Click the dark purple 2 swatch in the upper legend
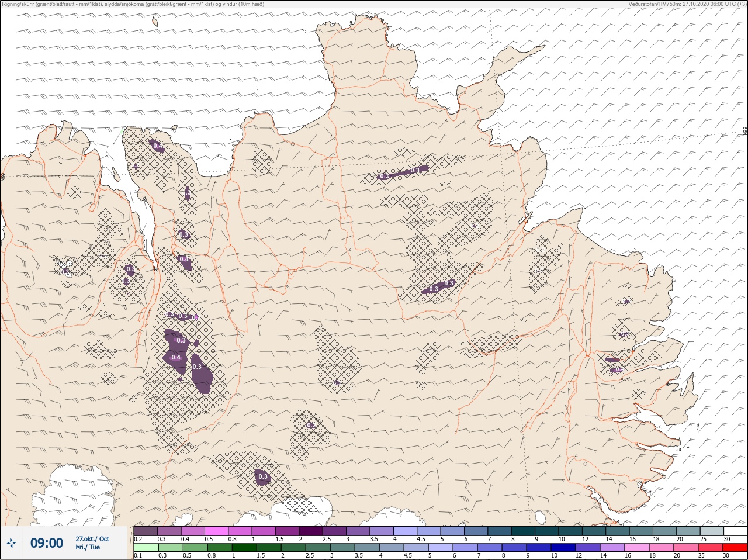Screen dimensions: 748x560 pyautogui.click(x=311, y=531)
